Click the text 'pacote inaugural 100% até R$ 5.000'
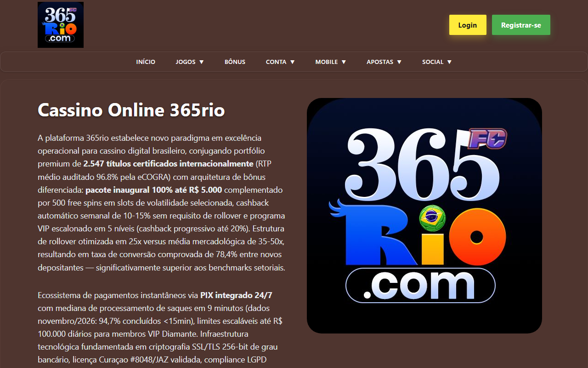This screenshot has height=368, width=588. [x=153, y=190]
